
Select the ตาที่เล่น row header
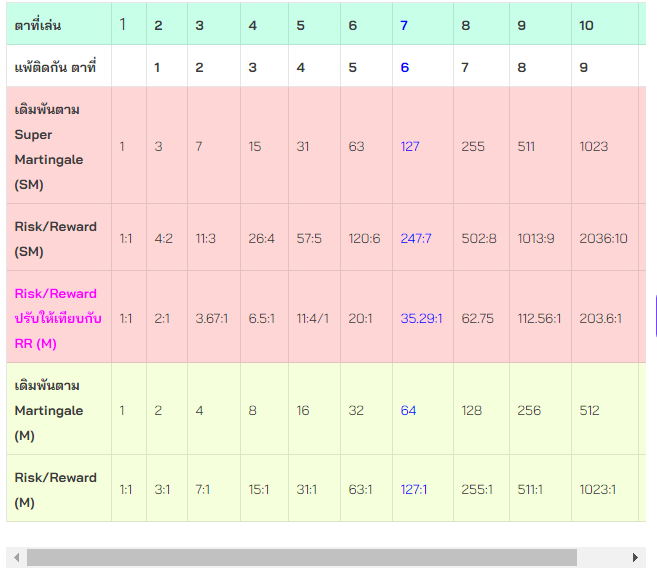[x=38, y=25]
